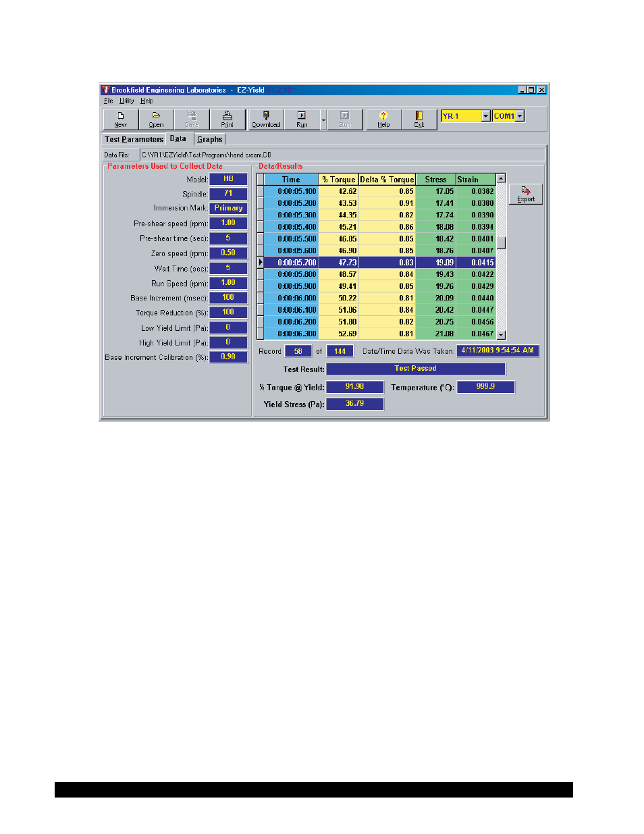
Task: Click the Yield Stress value 36.79
Action: [x=355, y=404]
